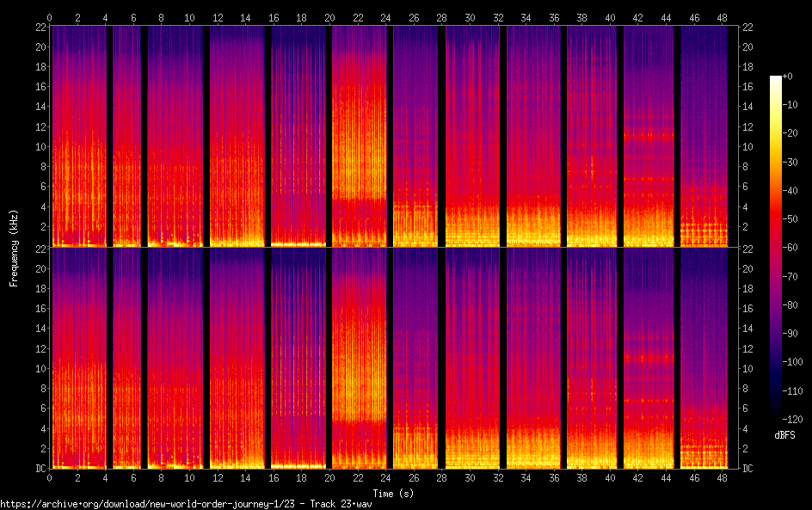Click the upper channel's 41–45 second segment
The height and width of the screenshot is (510, 812).
point(649,136)
